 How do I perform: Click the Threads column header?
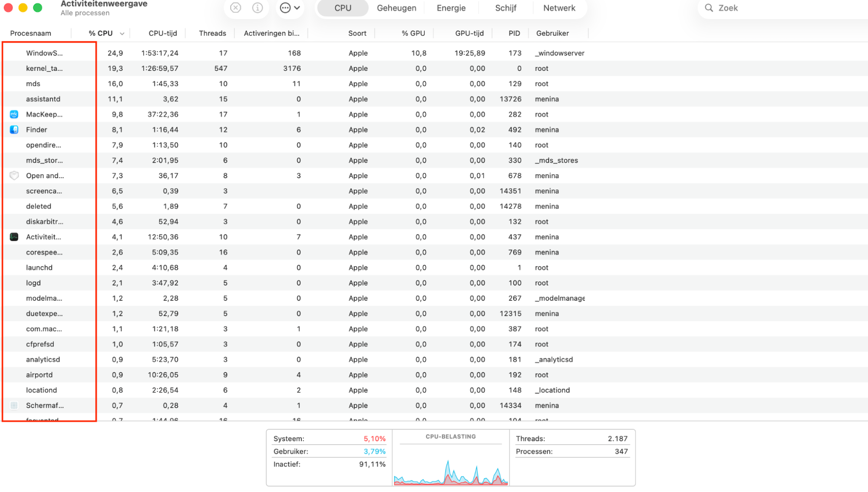click(x=212, y=33)
